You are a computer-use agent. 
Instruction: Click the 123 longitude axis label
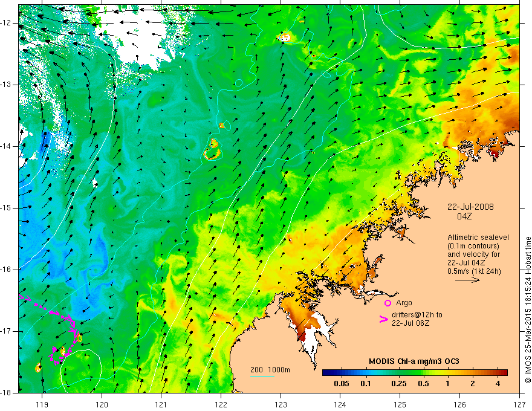pyautogui.click(x=281, y=404)
